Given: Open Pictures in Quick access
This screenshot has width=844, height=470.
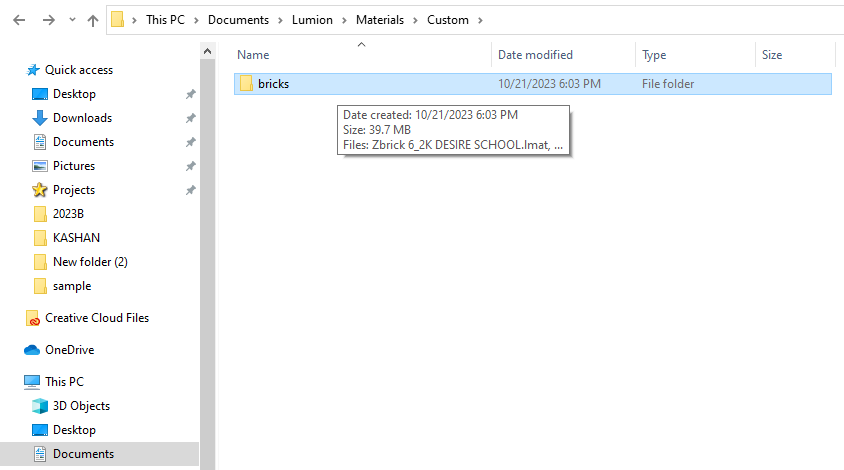Looking at the screenshot, I should [x=74, y=166].
